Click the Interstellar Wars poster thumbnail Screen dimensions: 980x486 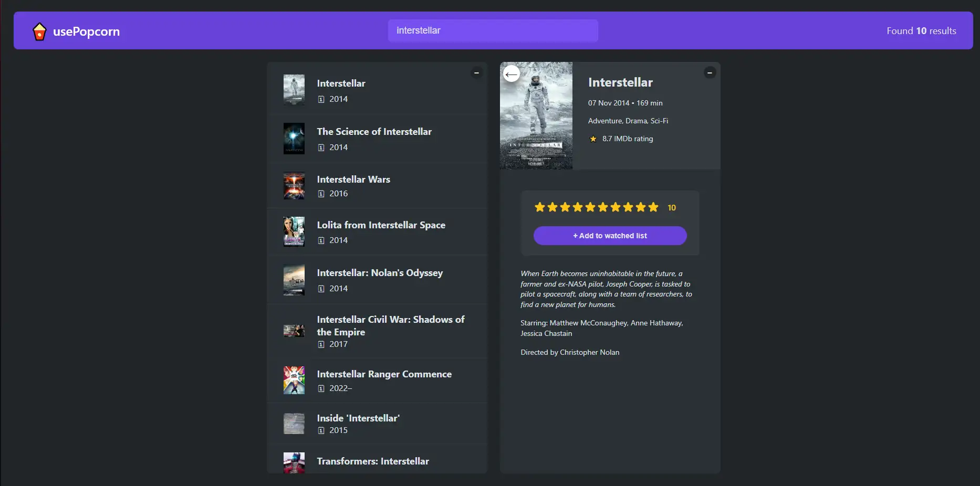coord(294,186)
